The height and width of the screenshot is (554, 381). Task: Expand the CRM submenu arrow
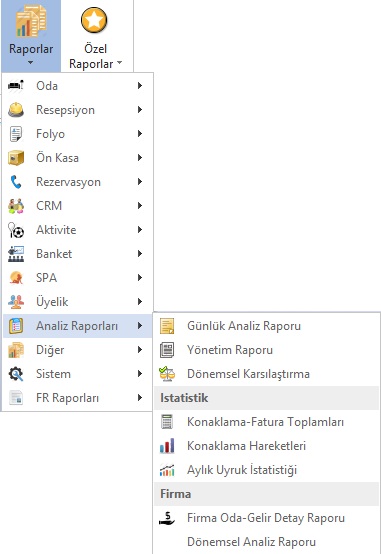tap(140, 206)
